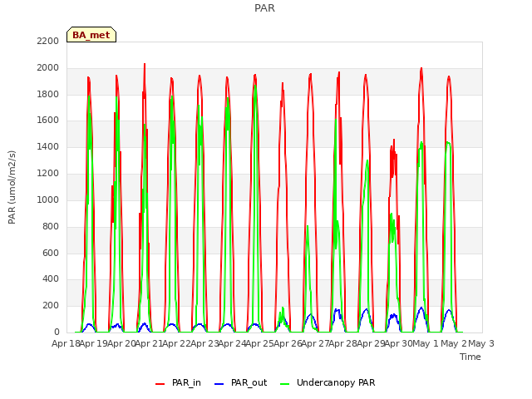Click the May 3 x-axis tick label
532x399 pixels.
(x=481, y=343)
